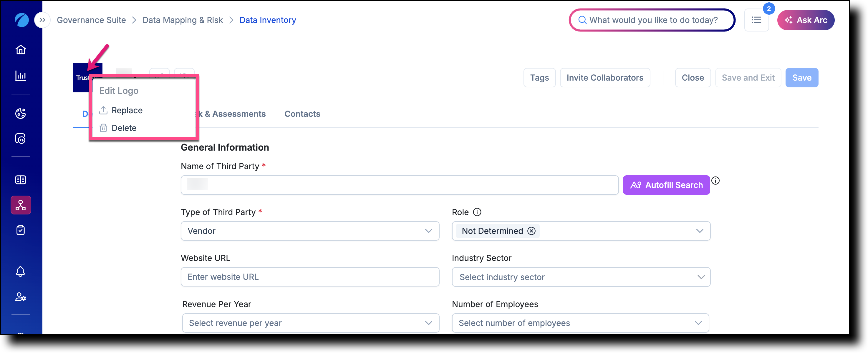Open the bar chart dashboard icon
868x353 pixels.
tap(21, 76)
